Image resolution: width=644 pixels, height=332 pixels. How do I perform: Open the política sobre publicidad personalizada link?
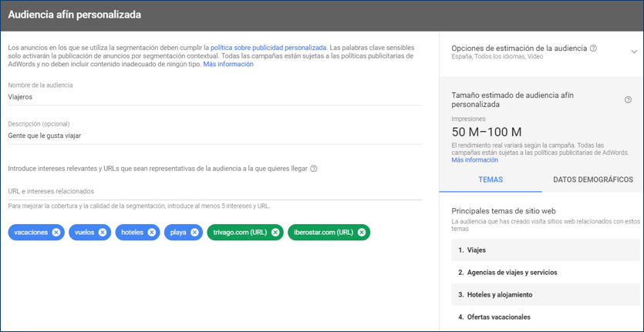(268, 48)
